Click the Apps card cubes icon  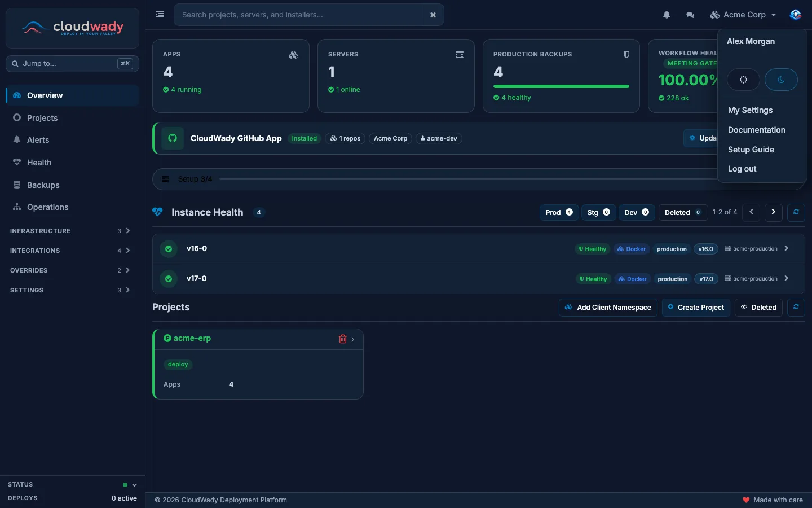(294, 55)
